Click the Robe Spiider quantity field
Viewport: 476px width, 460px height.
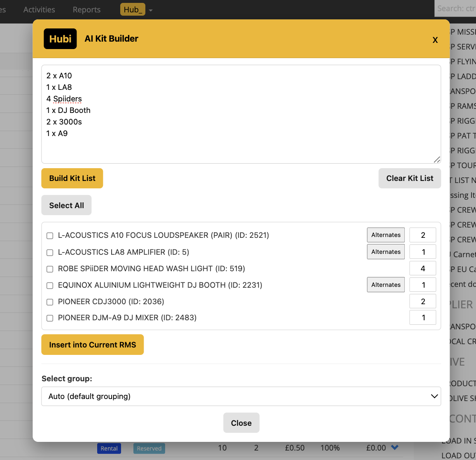423,268
